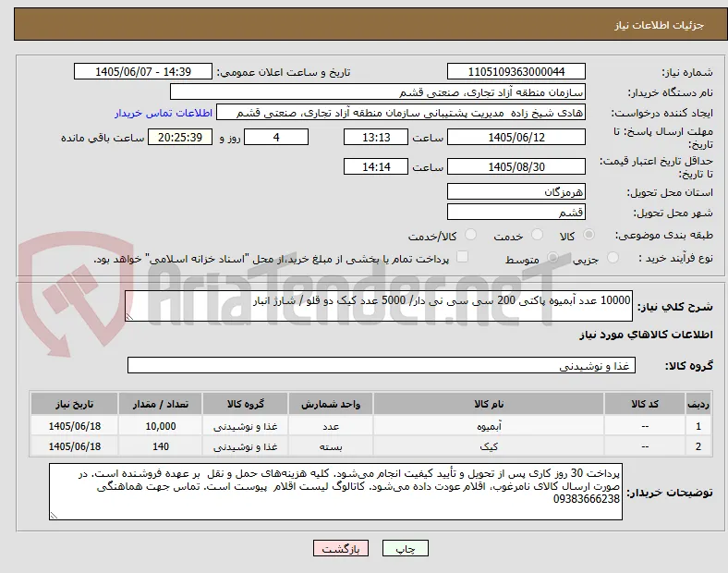Click the price validity date 1405/08/30
This screenshot has width=728, height=573.
click(516, 166)
